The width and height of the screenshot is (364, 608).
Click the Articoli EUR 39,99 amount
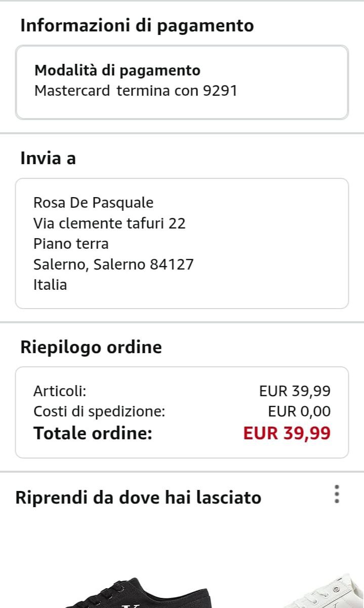[295, 391]
